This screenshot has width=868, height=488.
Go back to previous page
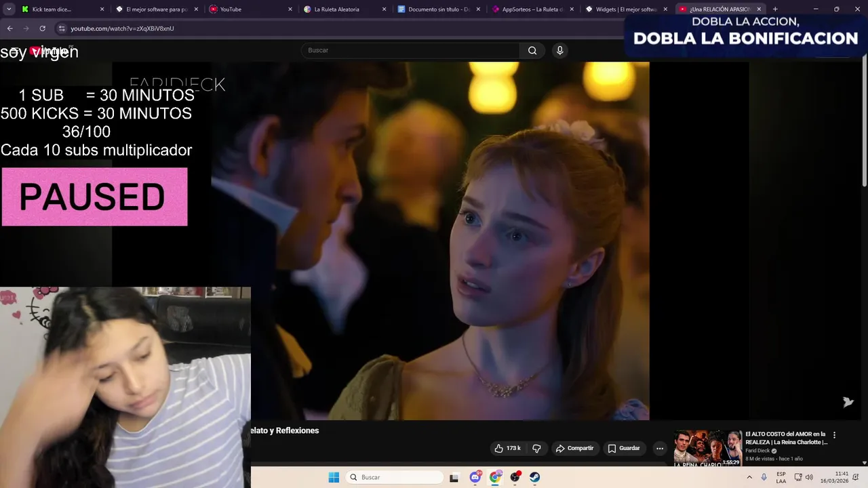coord(9,28)
